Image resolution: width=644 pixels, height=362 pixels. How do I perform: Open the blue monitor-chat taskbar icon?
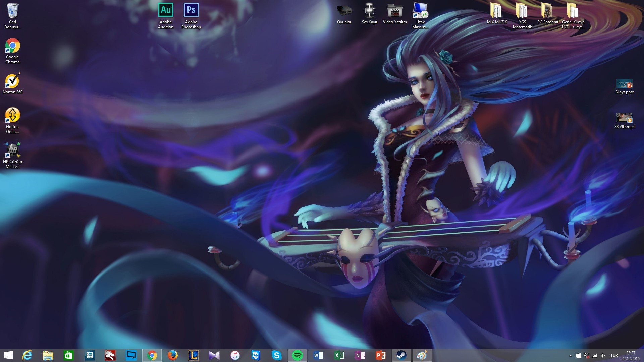click(x=131, y=355)
